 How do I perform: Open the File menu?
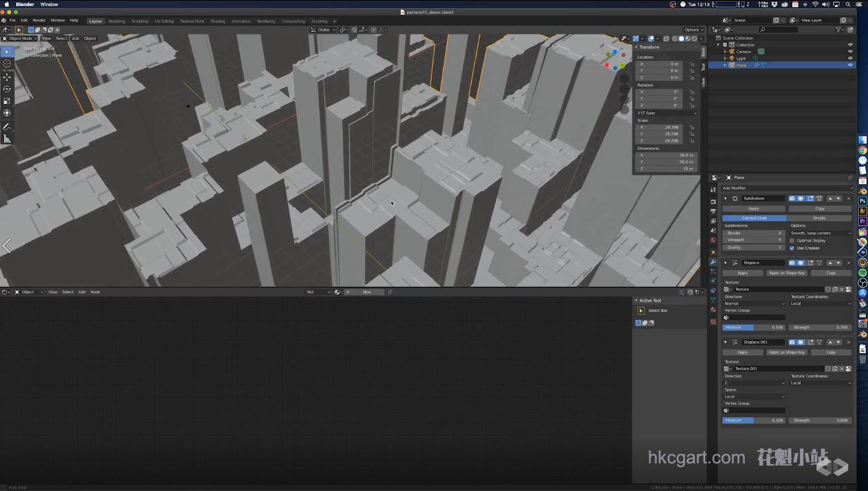(12, 20)
